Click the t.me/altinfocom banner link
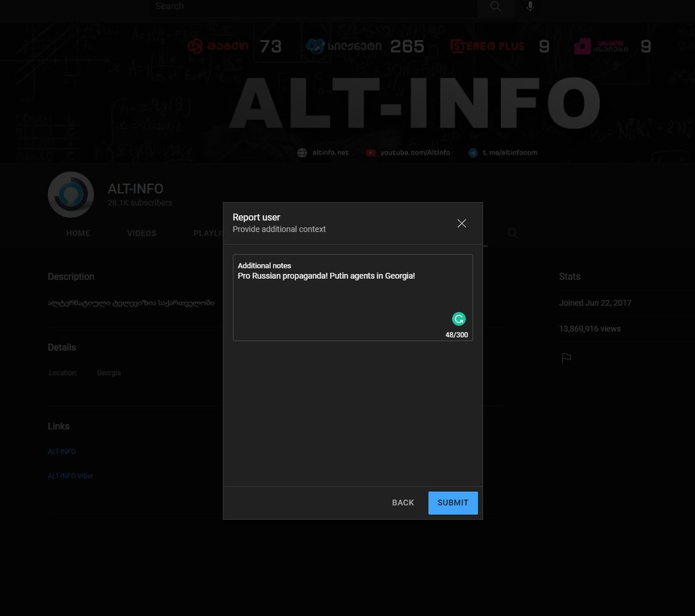 (x=510, y=153)
